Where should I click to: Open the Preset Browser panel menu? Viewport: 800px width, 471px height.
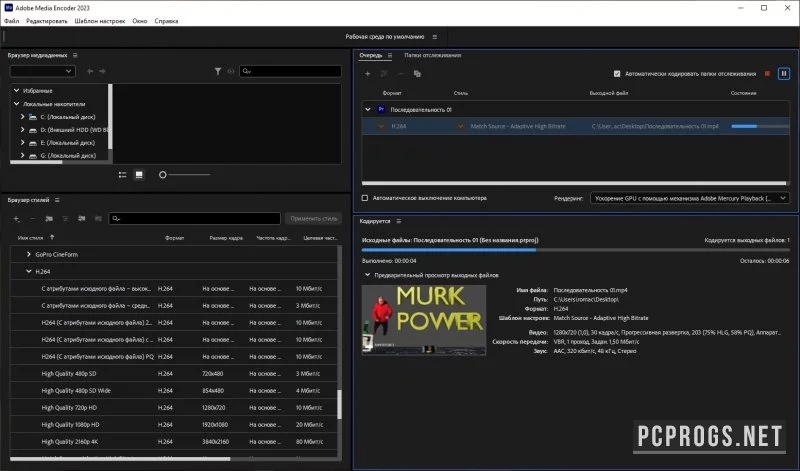click(x=57, y=200)
